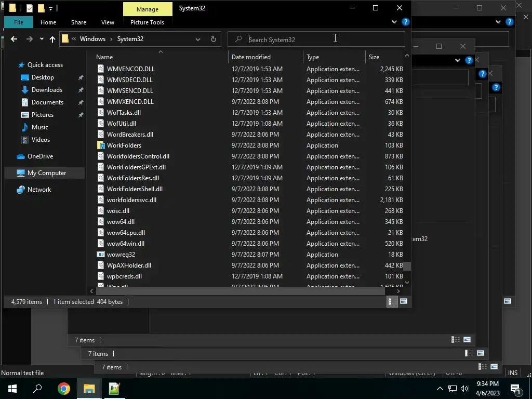The width and height of the screenshot is (532, 399).
Task: Switch to the View ribbon tab
Action: (108, 22)
